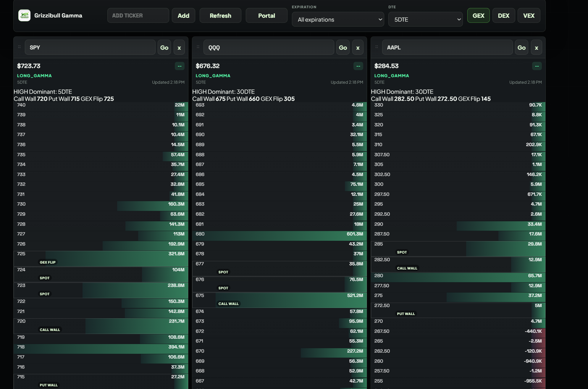Click the Grizzibull Gamma title text
The image size is (588, 389).
tap(58, 15)
